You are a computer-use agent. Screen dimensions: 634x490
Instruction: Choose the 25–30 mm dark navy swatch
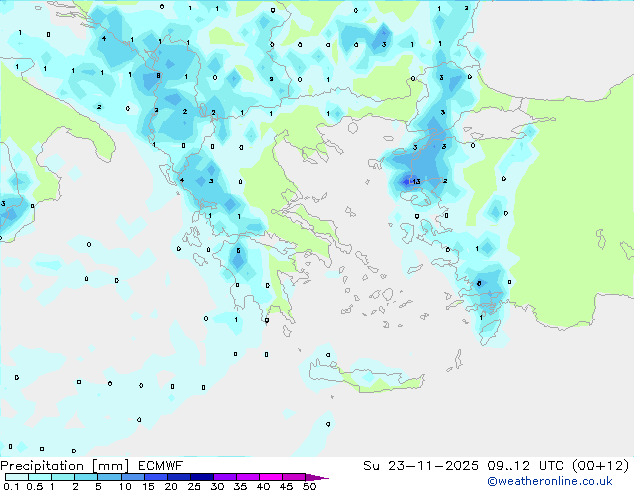pos(201,477)
